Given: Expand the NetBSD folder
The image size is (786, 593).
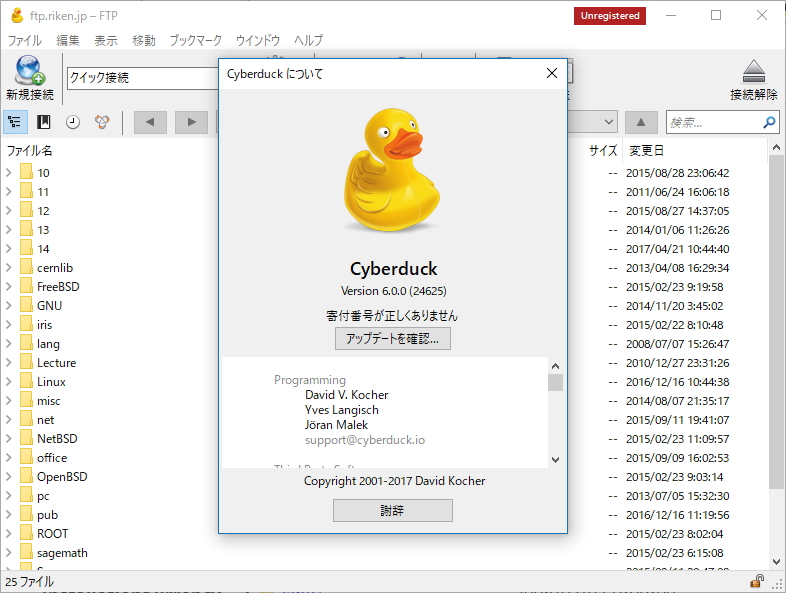Looking at the screenshot, I should [9, 439].
